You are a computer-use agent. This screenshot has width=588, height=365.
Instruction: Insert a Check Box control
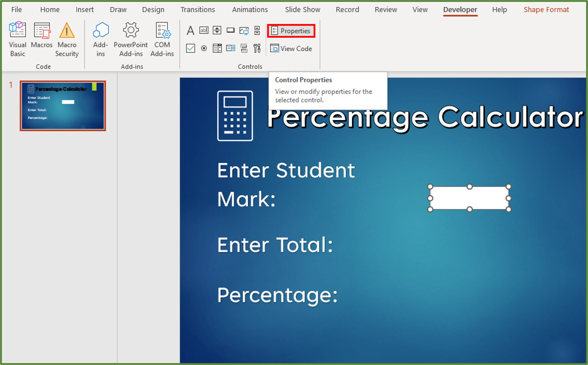coord(190,48)
